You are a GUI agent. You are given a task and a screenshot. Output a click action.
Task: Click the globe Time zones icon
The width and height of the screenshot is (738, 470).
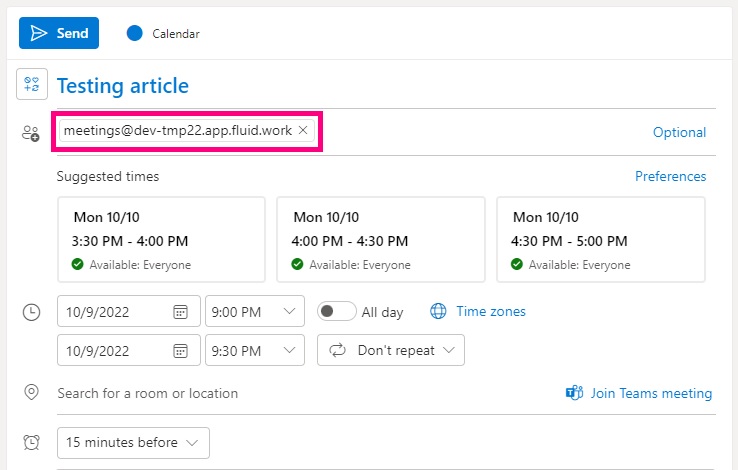(438, 311)
